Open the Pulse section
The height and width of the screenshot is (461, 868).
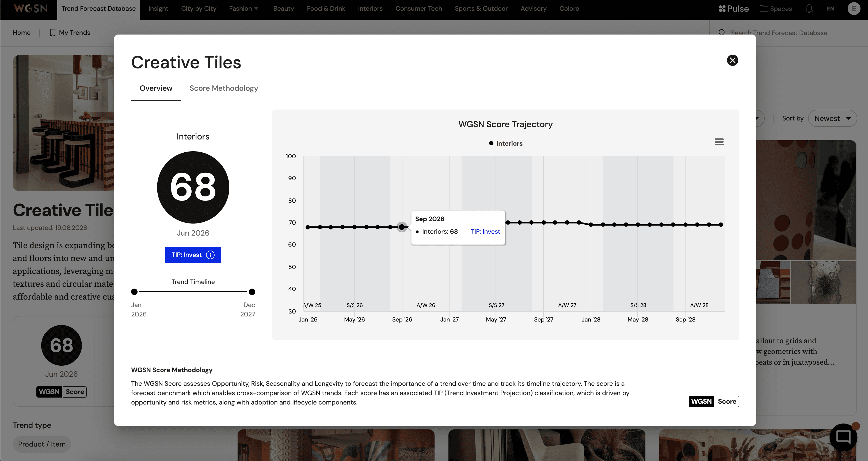[x=734, y=9]
